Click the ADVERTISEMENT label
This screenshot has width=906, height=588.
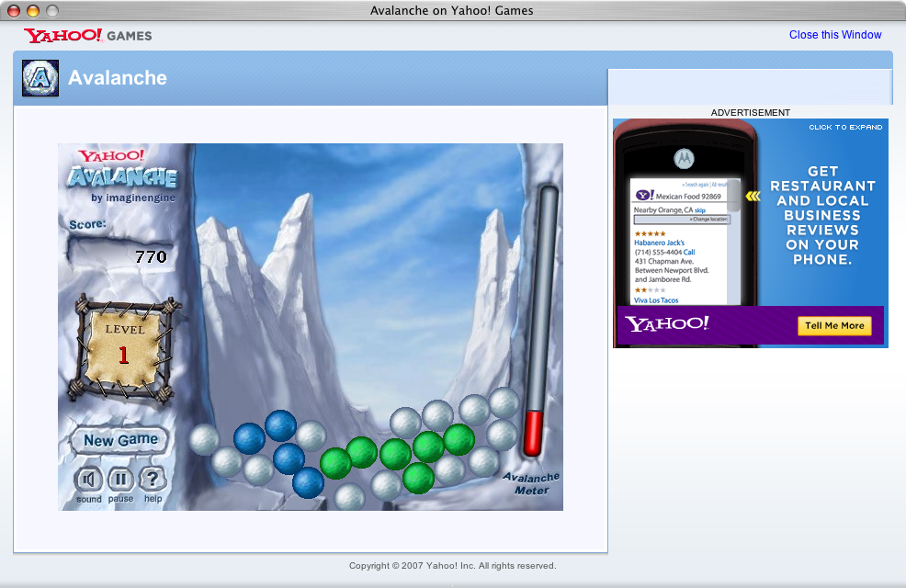click(750, 113)
